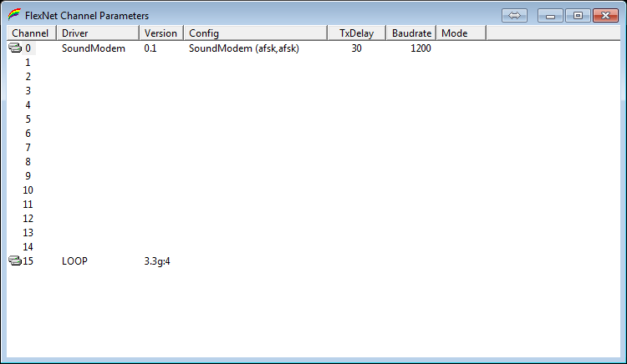Viewport: 627px width, 364px height.
Task: Select channel 13 row
Action: tap(28, 233)
